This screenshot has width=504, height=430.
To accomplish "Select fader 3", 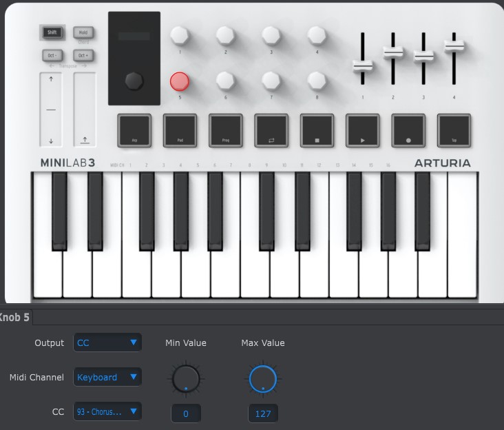I will pyautogui.click(x=423, y=56).
